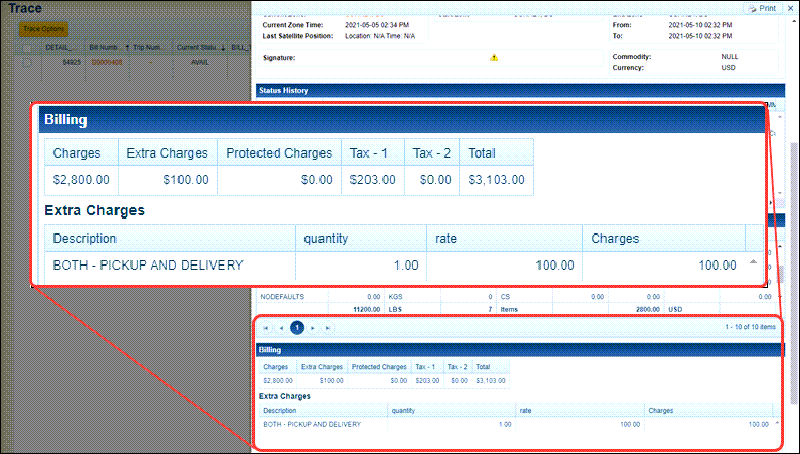Click the NODEFAULTS cell in details grid
The height and width of the screenshot is (454, 800).
(282, 296)
